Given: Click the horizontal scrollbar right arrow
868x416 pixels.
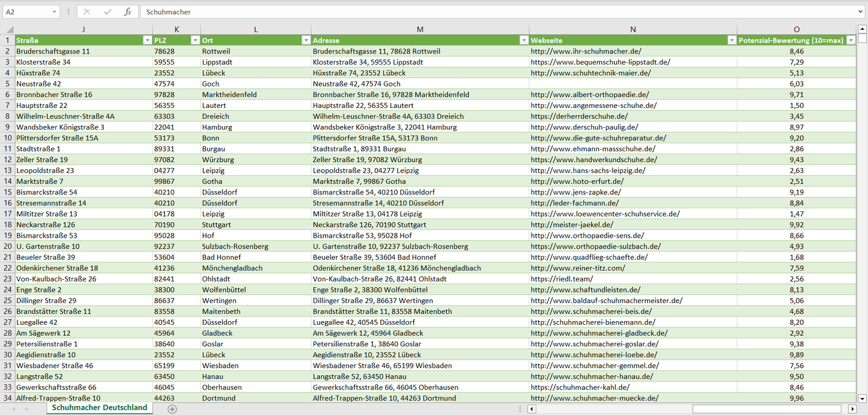Looking at the screenshot, I should pos(852,409).
